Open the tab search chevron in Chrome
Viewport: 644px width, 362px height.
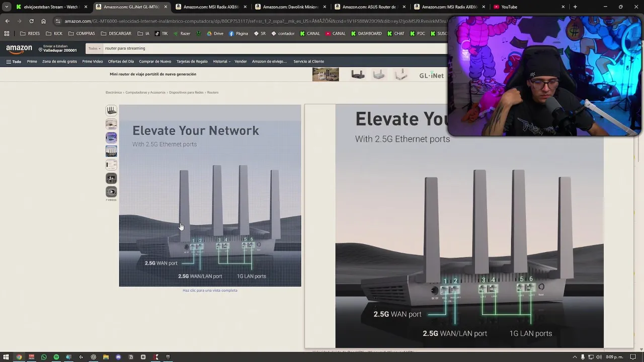point(7,7)
